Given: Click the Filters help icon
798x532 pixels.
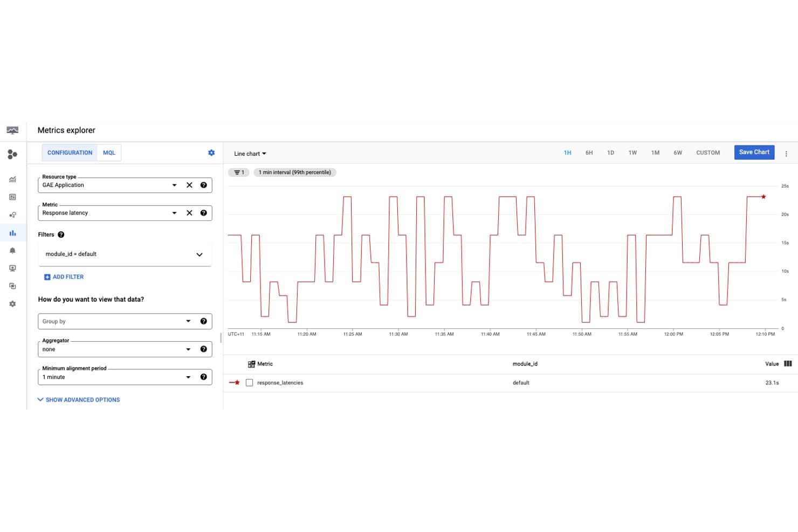Looking at the screenshot, I should [61, 234].
